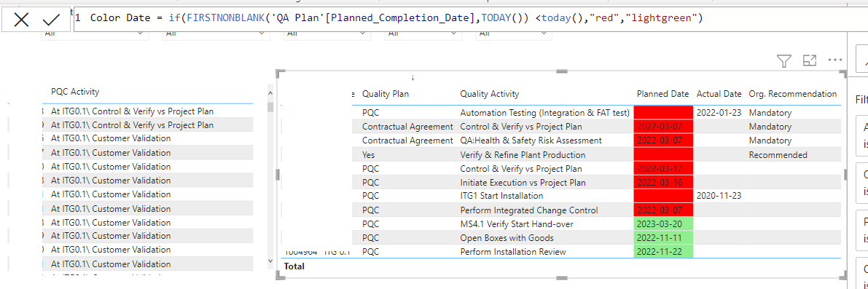The image size is (868, 289).
Task: Enter focus mode for the table visual
Action: pyautogui.click(x=809, y=60)
